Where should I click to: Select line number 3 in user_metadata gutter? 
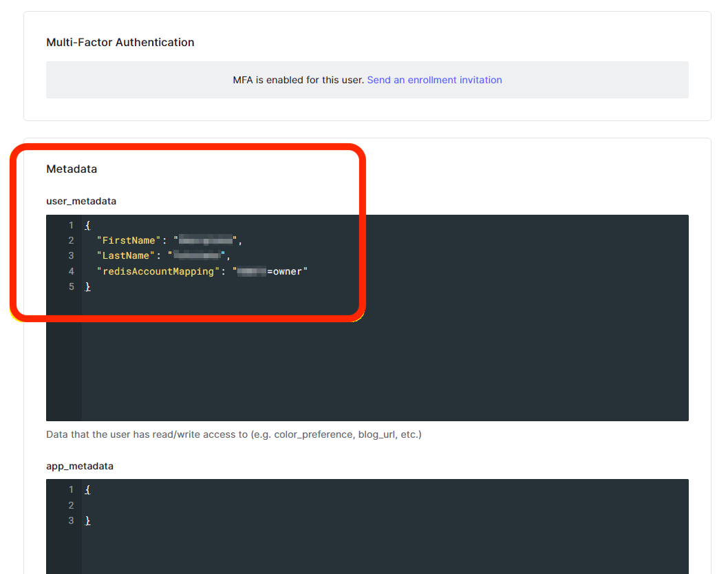(x=71, y=256)
